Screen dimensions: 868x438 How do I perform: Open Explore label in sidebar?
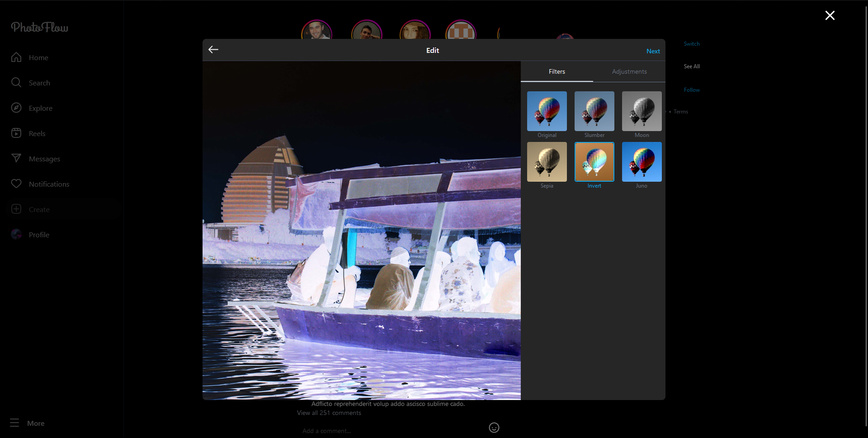click(x=41, y=108)
